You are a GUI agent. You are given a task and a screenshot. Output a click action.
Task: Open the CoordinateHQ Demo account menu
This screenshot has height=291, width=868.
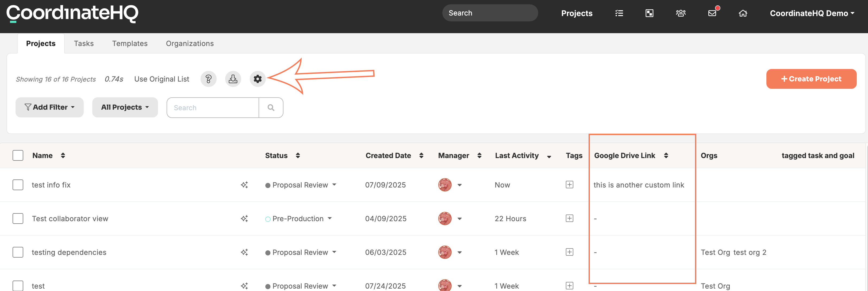pos(812,13)
